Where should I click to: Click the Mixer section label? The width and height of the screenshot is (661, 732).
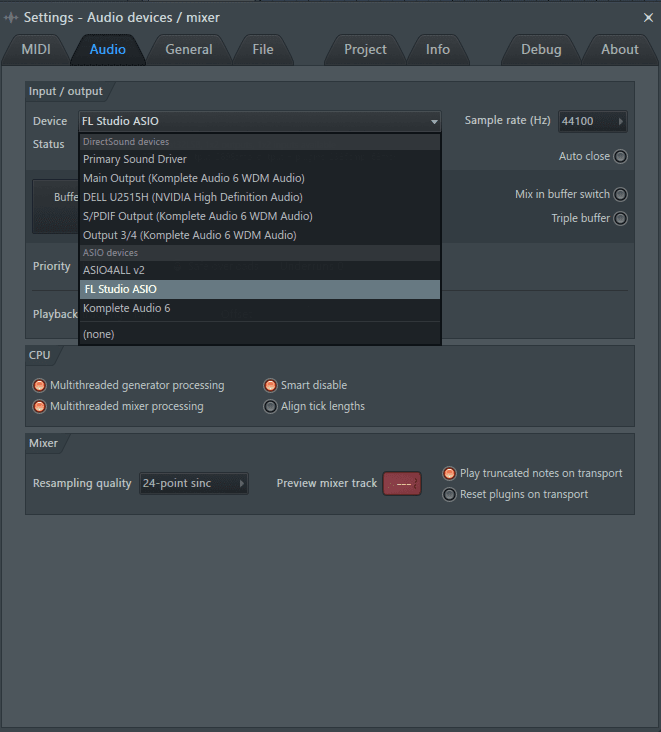pos(43,443)
